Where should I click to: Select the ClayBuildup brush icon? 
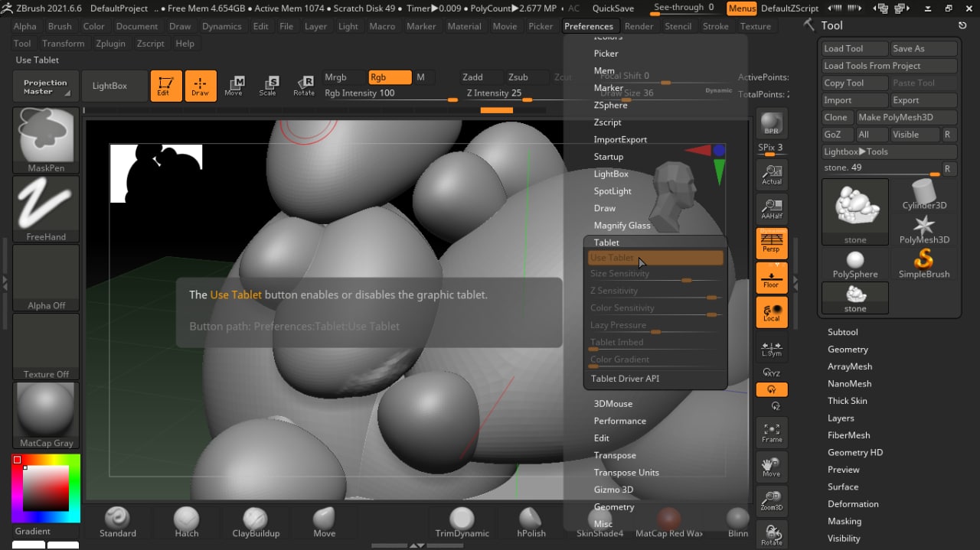(x=255, y=522)
